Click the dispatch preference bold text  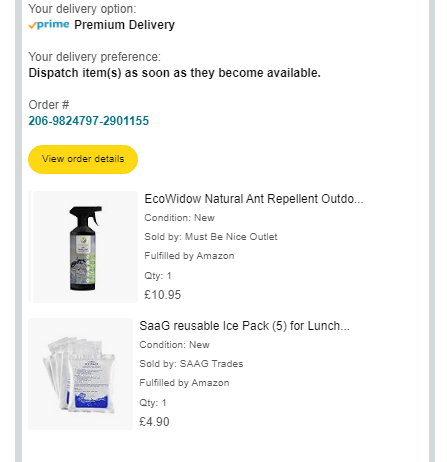pyautogui.click(x=174, y=73)
